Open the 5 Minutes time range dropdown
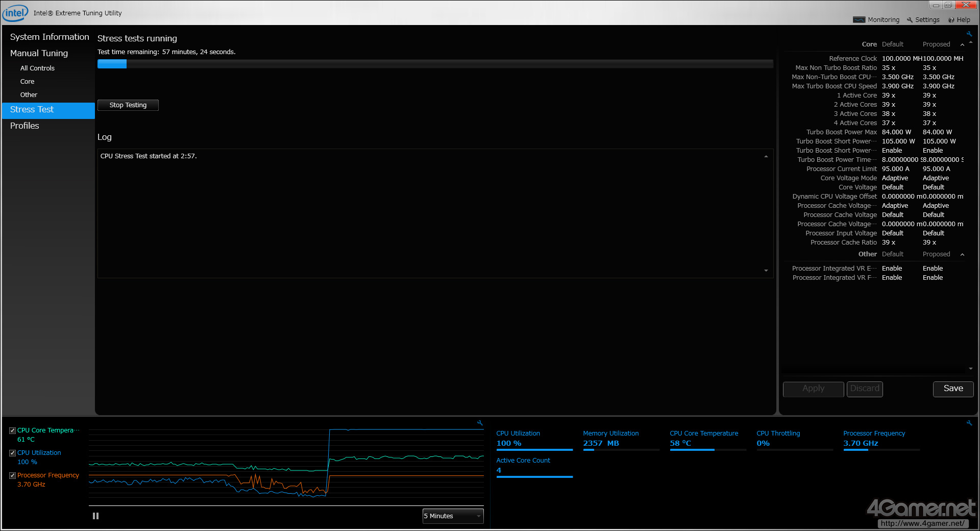 pyautogui.click(x=453, y=516)
